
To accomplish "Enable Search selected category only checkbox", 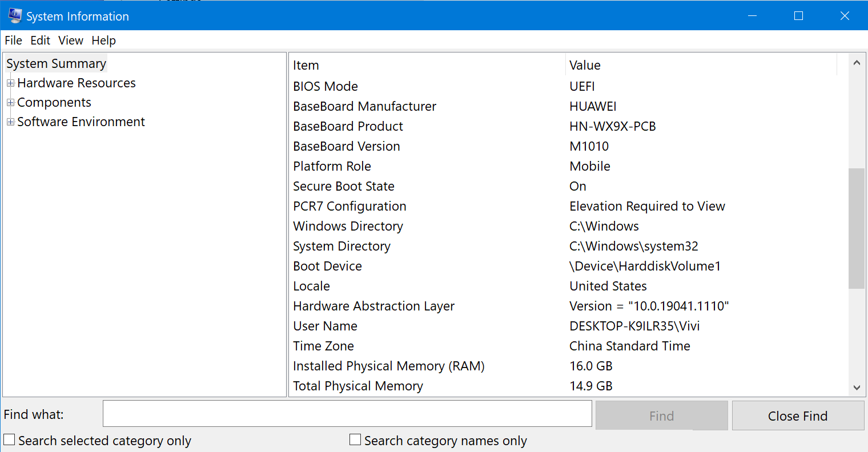I will click(10, 440).
